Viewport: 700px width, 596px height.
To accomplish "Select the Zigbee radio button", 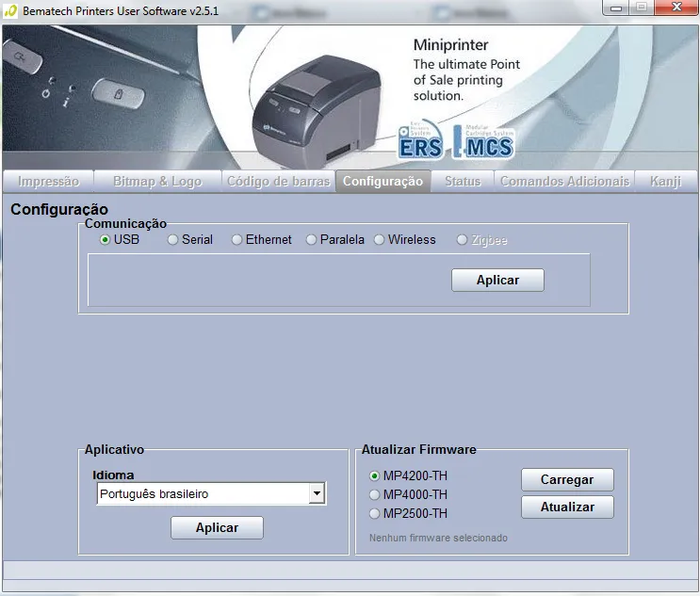I will 462,240.
